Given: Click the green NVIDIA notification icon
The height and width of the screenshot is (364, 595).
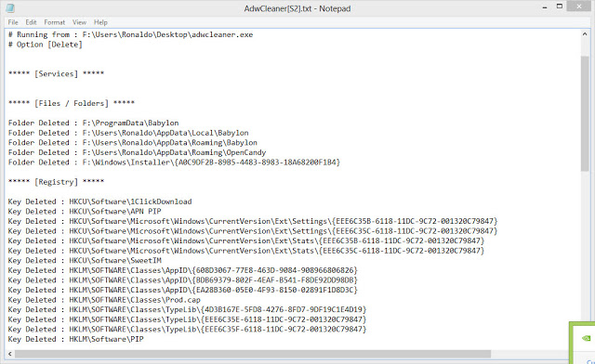Looking at the screenshot, I should tap(587, 338).
